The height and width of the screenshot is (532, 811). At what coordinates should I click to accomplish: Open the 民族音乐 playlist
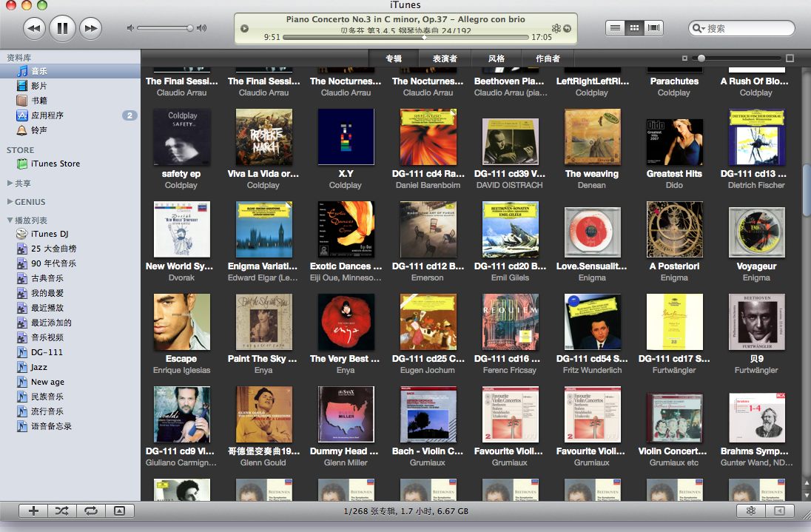(x=70, y=397)
